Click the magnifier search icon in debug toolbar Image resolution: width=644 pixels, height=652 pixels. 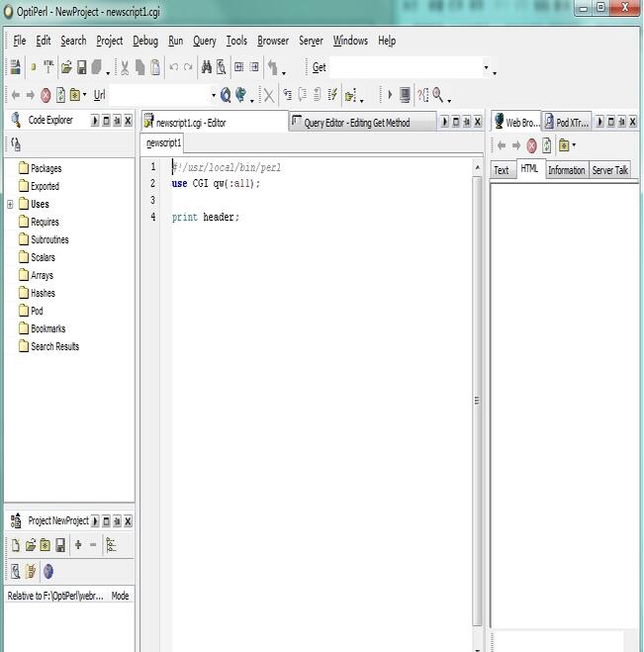pos(437,95)
